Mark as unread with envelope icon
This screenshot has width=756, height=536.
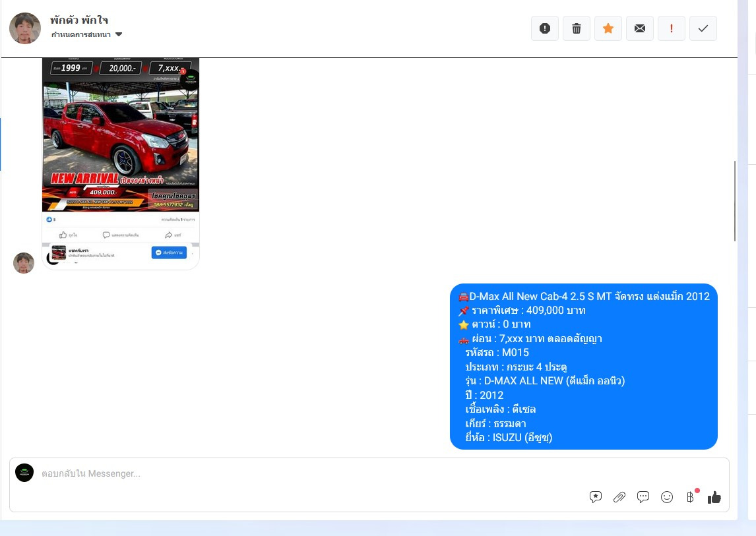pyautogui.click(x=640, y=28)
